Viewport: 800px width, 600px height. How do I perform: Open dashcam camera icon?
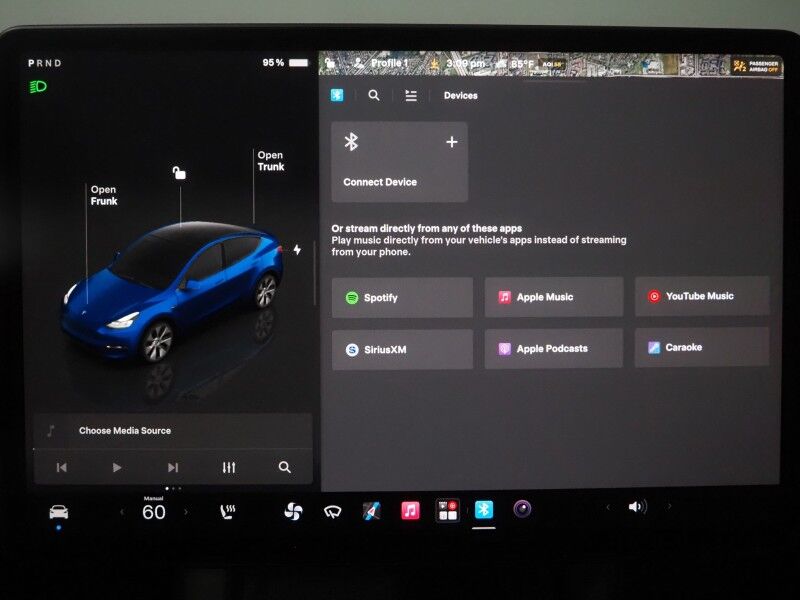(522, 509)
